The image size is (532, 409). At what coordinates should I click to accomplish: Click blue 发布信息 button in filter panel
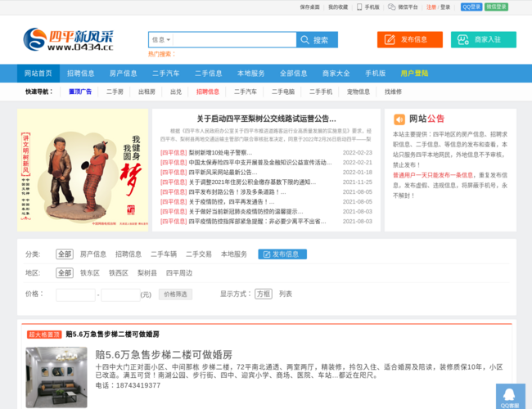[282, 254]
